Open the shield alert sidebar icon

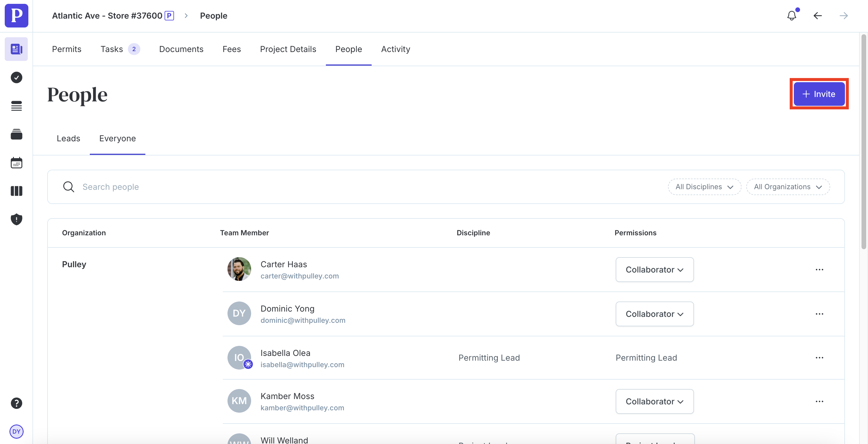tap(16, 219)
